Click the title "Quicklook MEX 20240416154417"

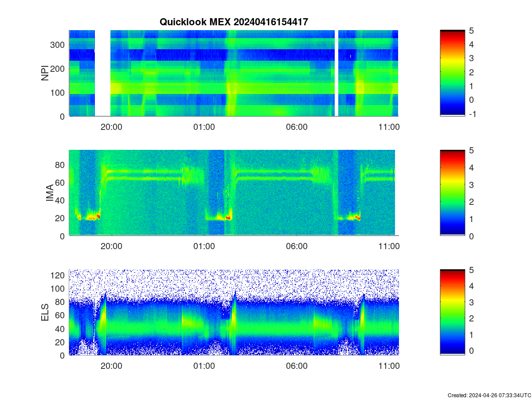234,22
